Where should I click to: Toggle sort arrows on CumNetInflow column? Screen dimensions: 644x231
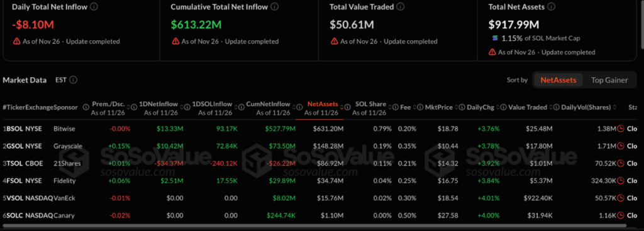[294, 107]
